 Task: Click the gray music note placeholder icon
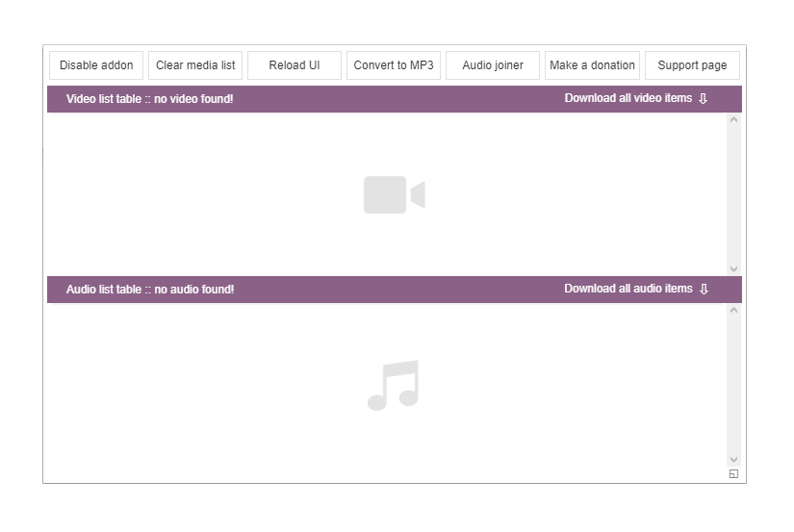[394, 385]
